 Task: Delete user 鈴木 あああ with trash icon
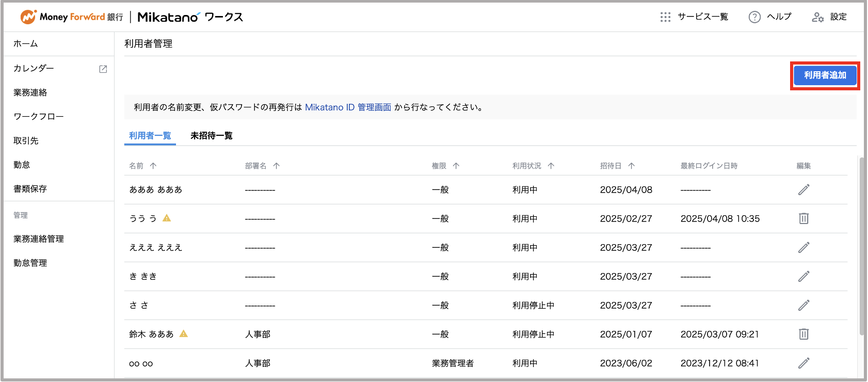pos(803,334)
